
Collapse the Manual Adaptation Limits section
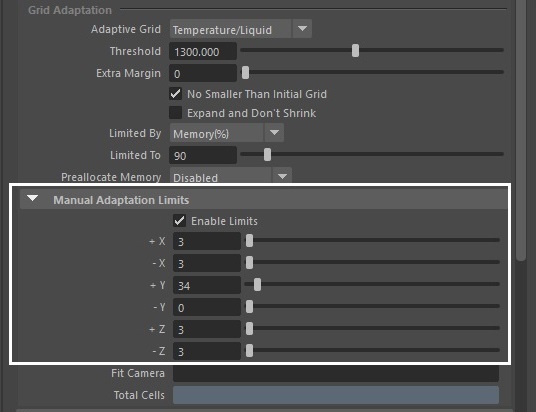click(32, 199)
